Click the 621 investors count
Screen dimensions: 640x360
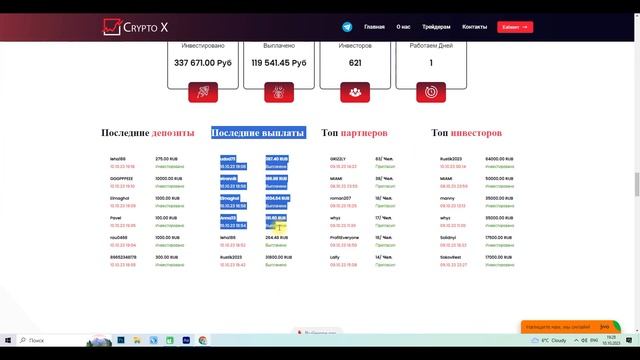(355, 63)
